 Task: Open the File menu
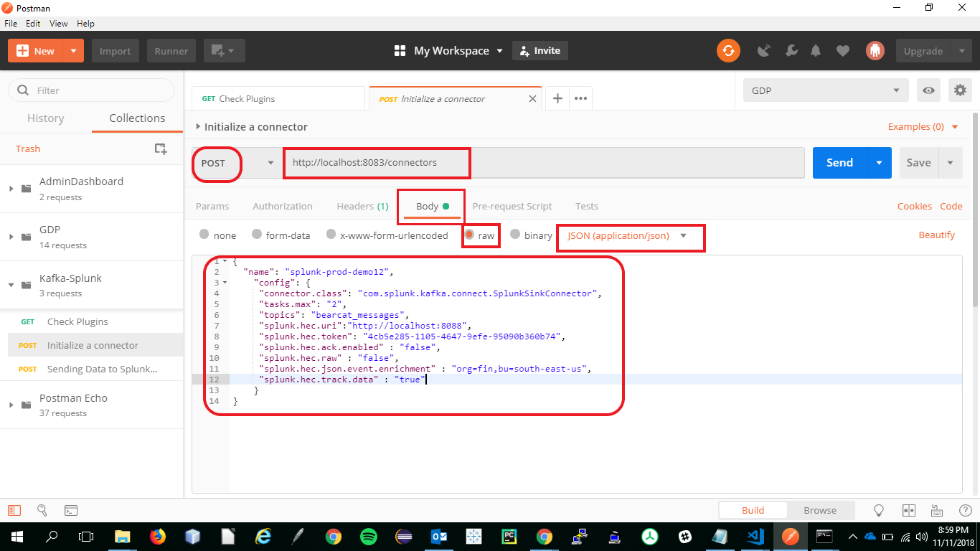tap(11, 24)
